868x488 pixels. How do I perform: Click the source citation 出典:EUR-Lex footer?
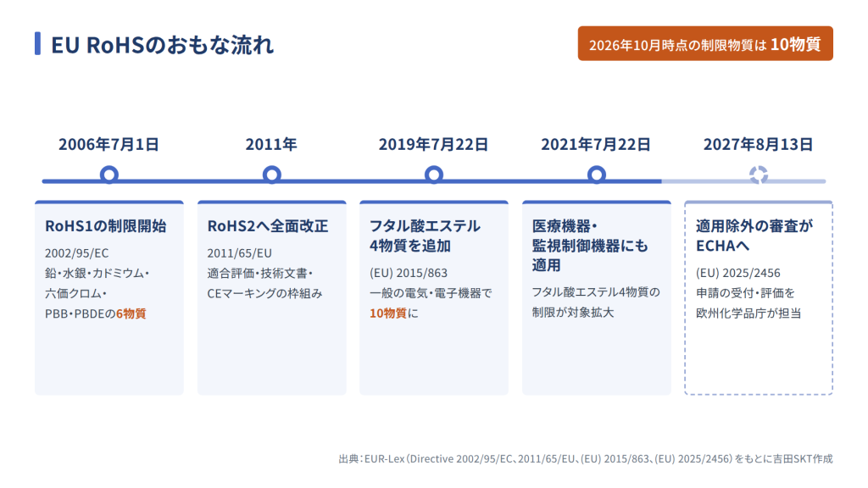586,458
